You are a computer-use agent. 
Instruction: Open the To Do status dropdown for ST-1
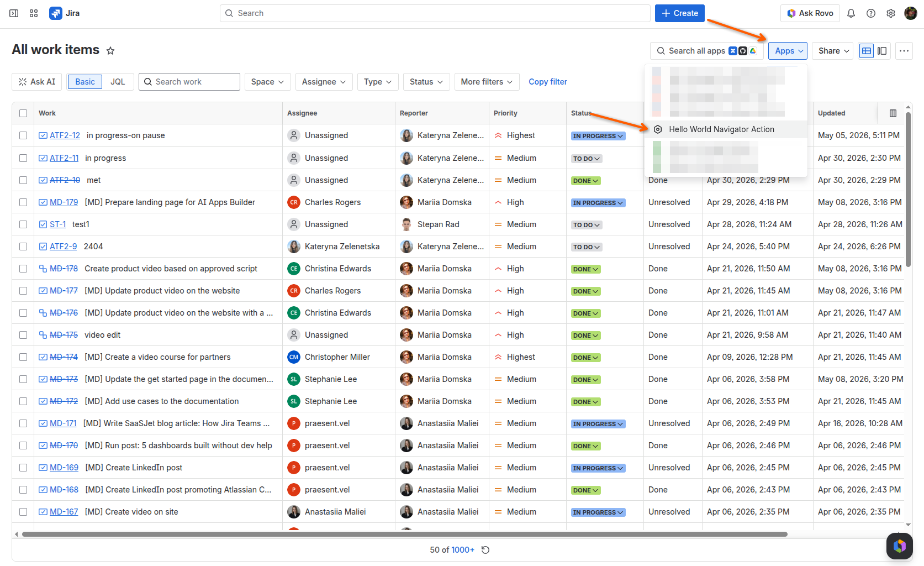[587, 225]
